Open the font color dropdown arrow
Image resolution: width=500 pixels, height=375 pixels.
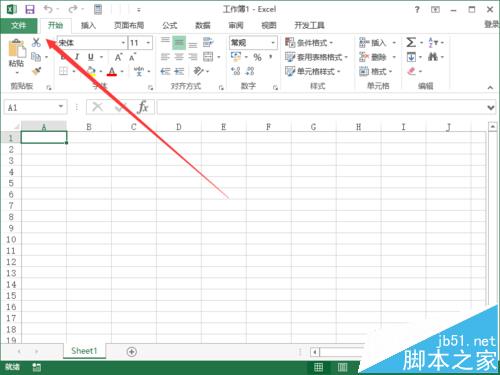122,71
